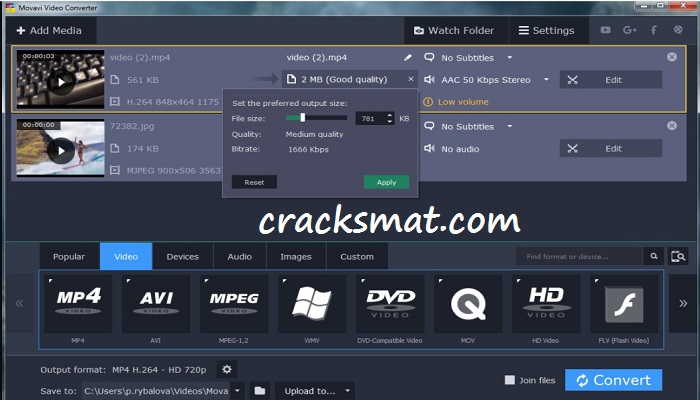This screenshot has width=700, height=400.
Task: Click the speaker icon beside No audio
Action: (429, 148)
